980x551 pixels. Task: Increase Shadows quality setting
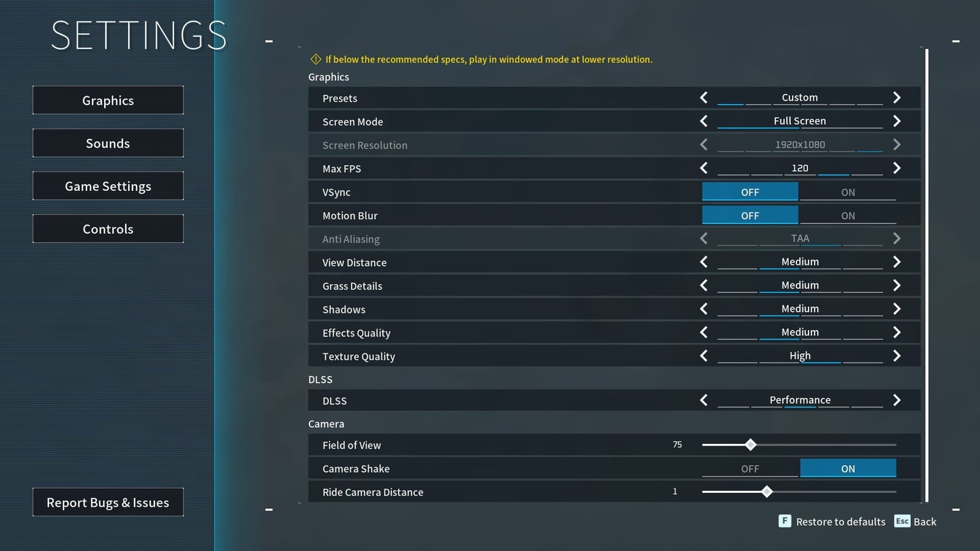897,309
